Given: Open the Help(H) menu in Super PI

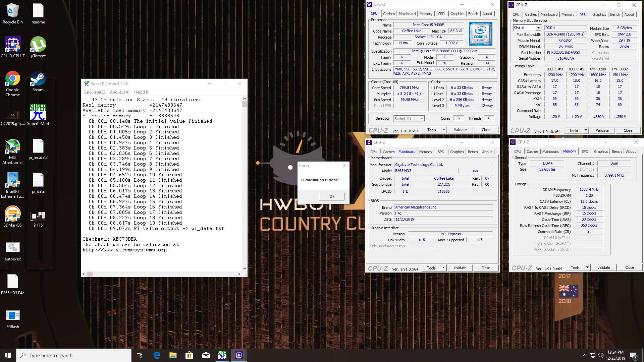Looking at the screenshot, I should [x=141, y=92].
